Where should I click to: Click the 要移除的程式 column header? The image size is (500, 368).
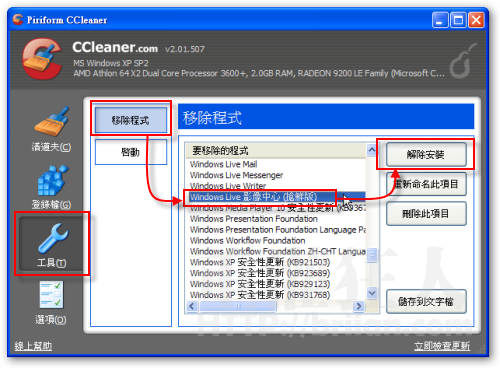276,151
